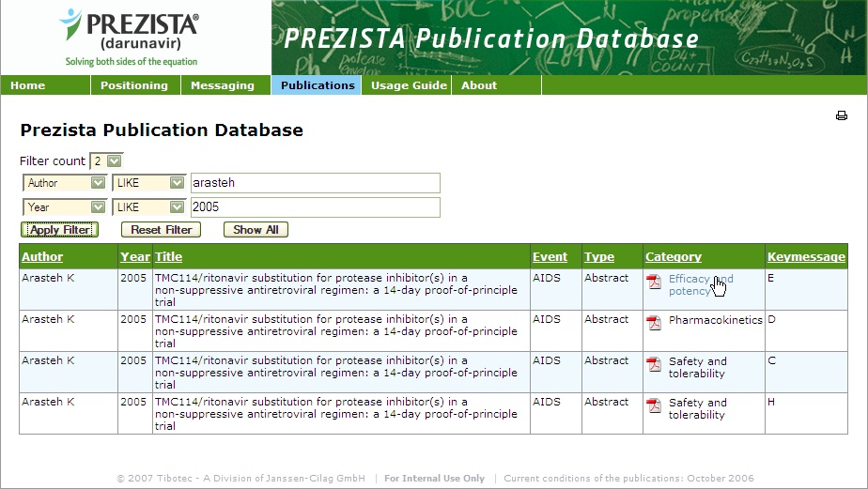
Task: Sort table by Type column
Action: [599, 256]
